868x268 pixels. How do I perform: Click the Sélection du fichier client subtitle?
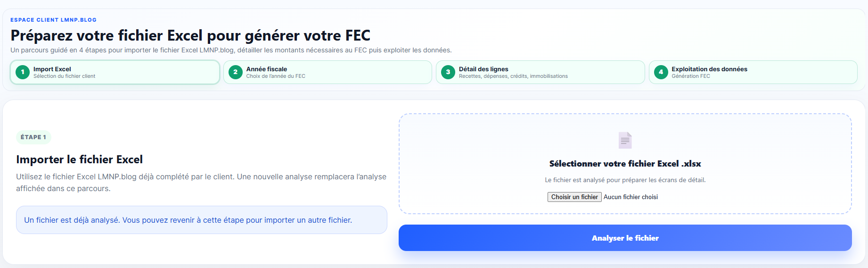point(64,76)
